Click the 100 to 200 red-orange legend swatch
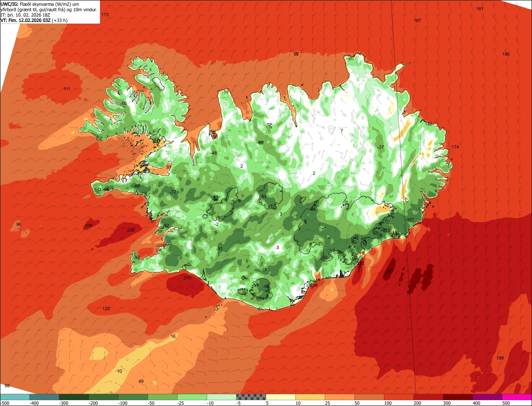The height and width of the screenshot is (406, 532). [x=399, y=397]
